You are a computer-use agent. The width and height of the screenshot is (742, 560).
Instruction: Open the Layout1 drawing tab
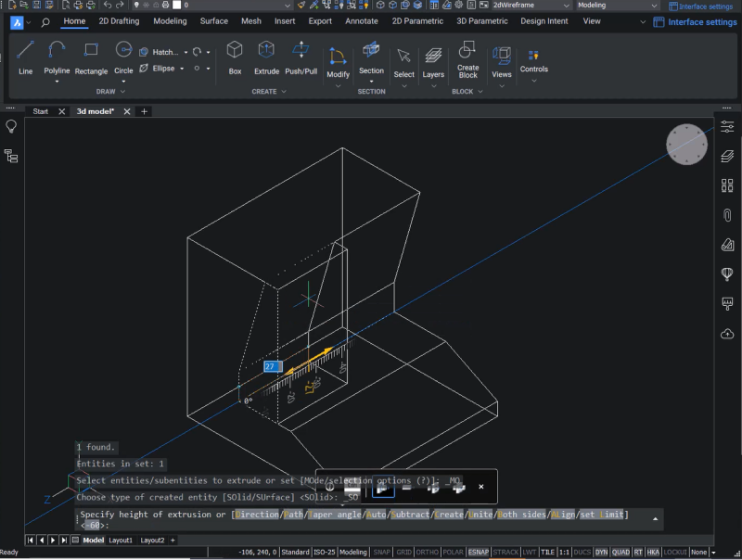click(x=122, y=539)
